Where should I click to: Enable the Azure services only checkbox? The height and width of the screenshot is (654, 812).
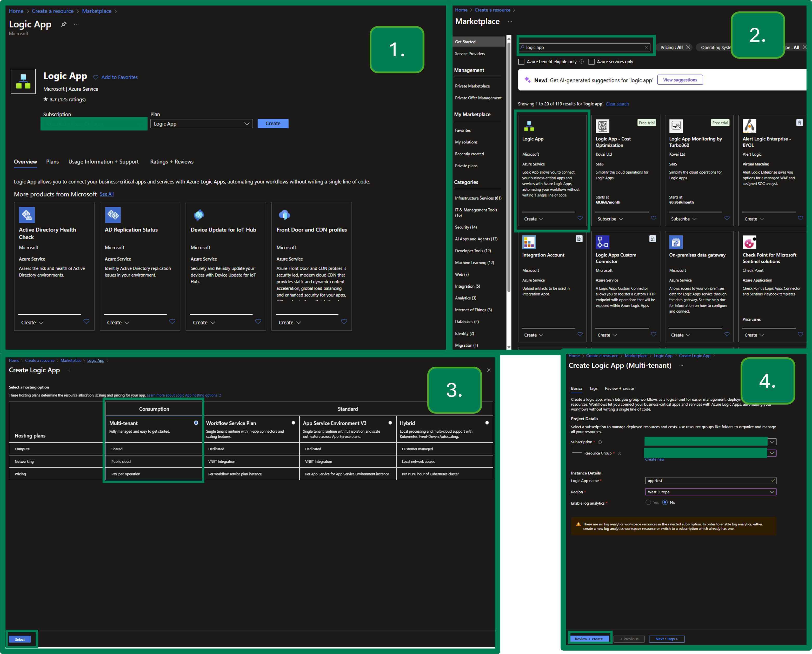click(x=591, y=62)
